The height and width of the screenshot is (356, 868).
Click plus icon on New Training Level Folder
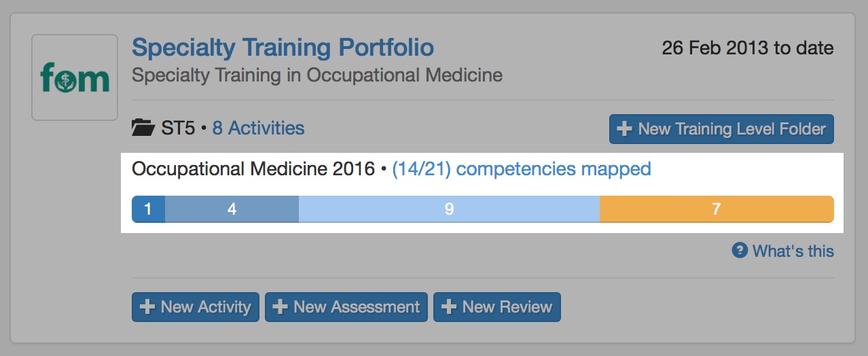click(623, 129)
